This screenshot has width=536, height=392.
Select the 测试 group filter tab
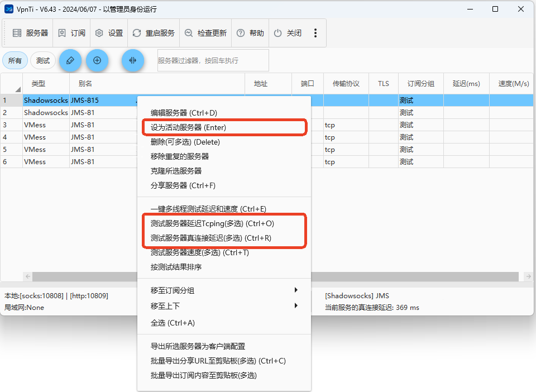coord(43,61)
